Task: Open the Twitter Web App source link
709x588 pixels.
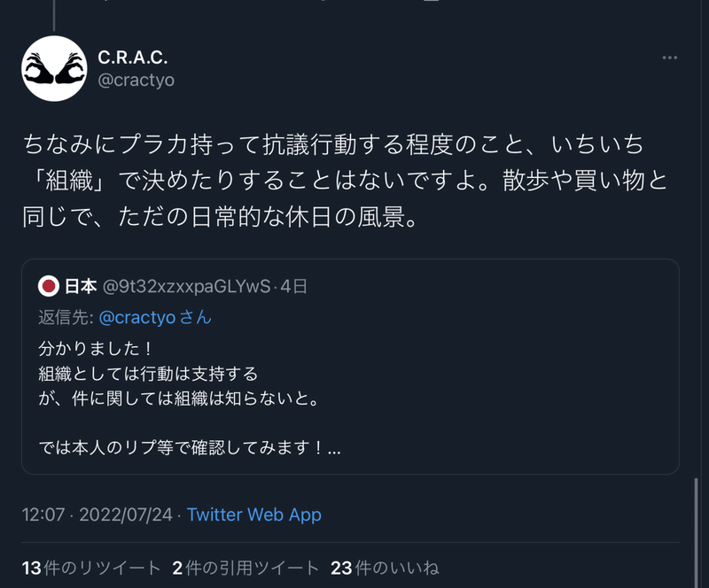Action: [254, 514]
